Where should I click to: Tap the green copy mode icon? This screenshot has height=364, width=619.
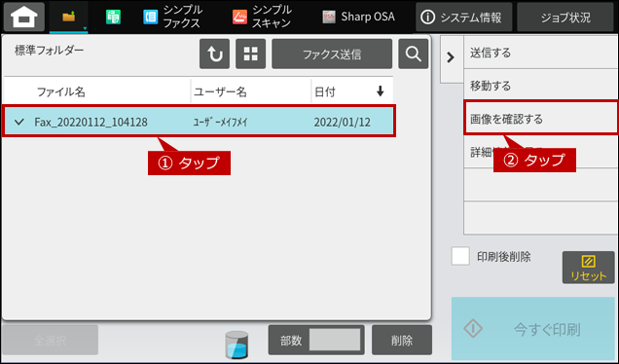pos(113,17)
